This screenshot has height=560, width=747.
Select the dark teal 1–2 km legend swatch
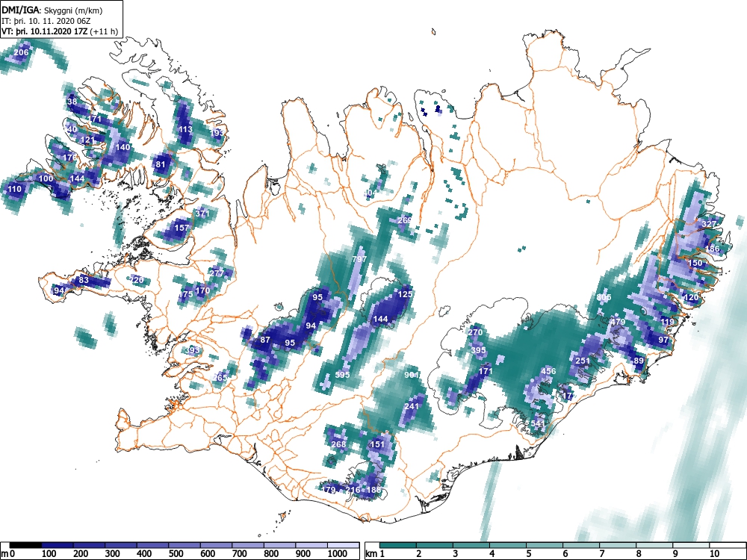pyautogui.click(x=398, y=545)
